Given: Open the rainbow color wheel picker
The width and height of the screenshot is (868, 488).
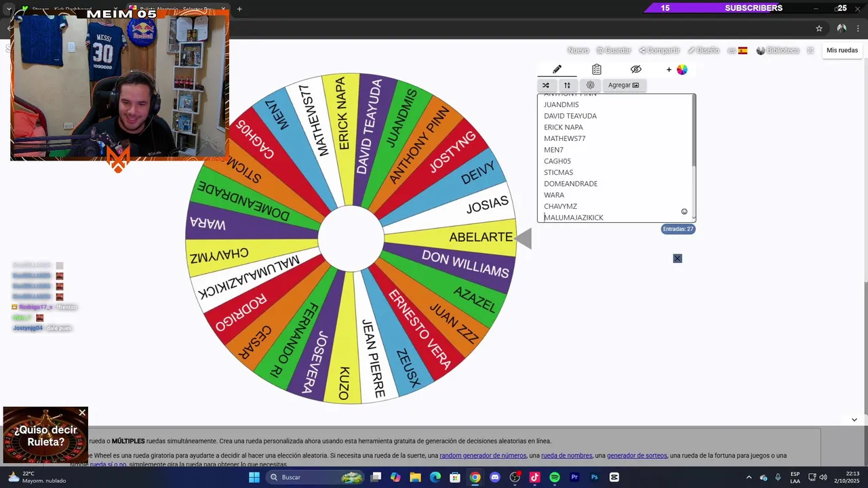Looking at the screenshot, I should [x=682, y=69].
